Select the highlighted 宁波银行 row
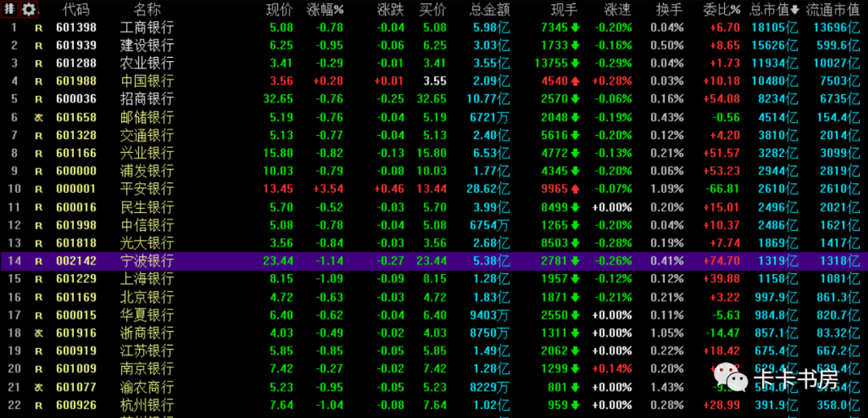This screenshot has height=418, width=868. click(434, 261)
